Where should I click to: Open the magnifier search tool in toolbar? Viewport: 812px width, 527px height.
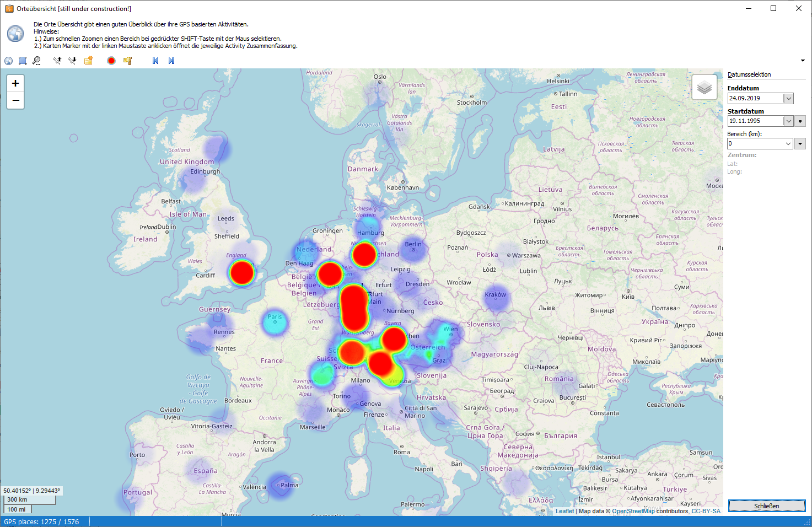[x=36, y=61]
